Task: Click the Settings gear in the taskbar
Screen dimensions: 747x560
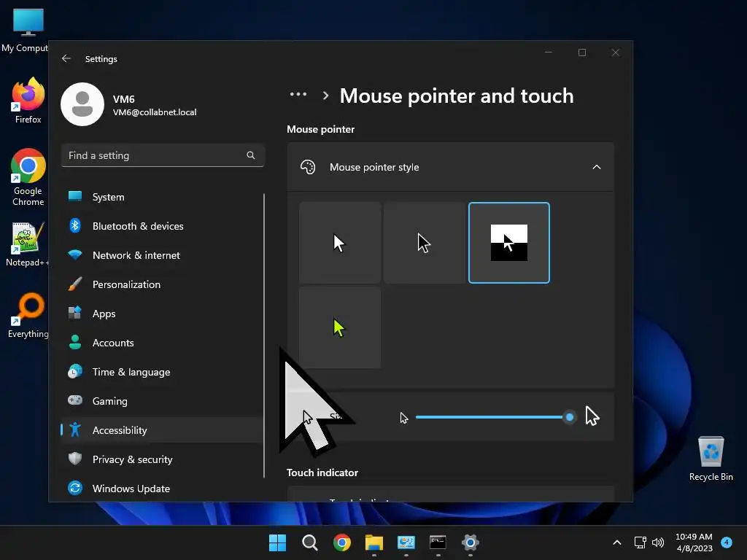Action: point(471,542)
